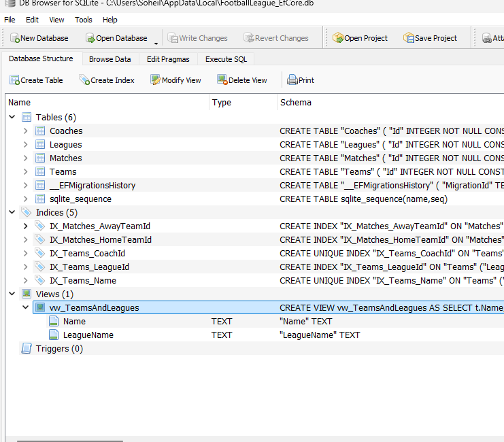The height and width of the screenshot is (442, 504).
Task: Switch to the Execute SQL tab
Action: tap(226, 59)
